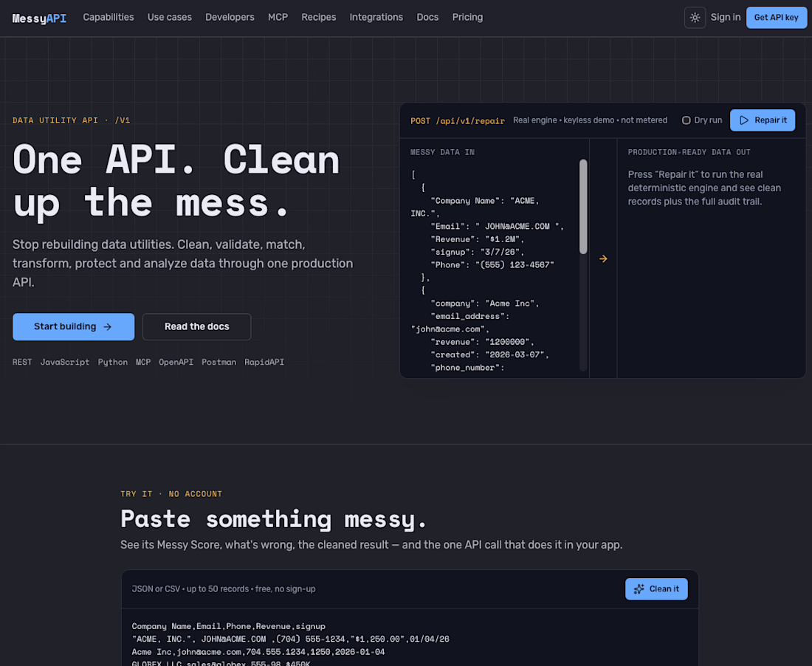Click the "DATA UTILITY API · /V1" label
Viewport: 812px width, 666px height.
(72, 120)
